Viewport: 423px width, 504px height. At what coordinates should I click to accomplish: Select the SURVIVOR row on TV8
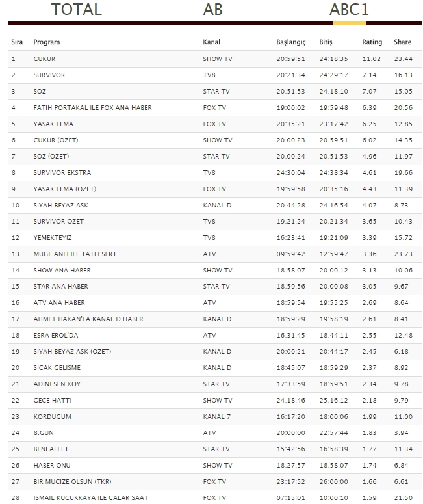point(215,75)
